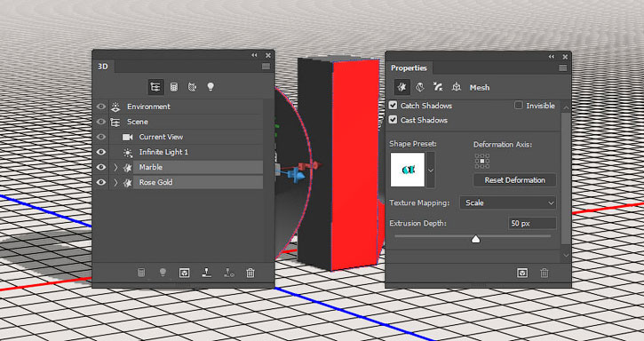The image size is (644, 341).
Task: Click the Mesh properties icon in Properties panel
Action: (x=402, y=87)
